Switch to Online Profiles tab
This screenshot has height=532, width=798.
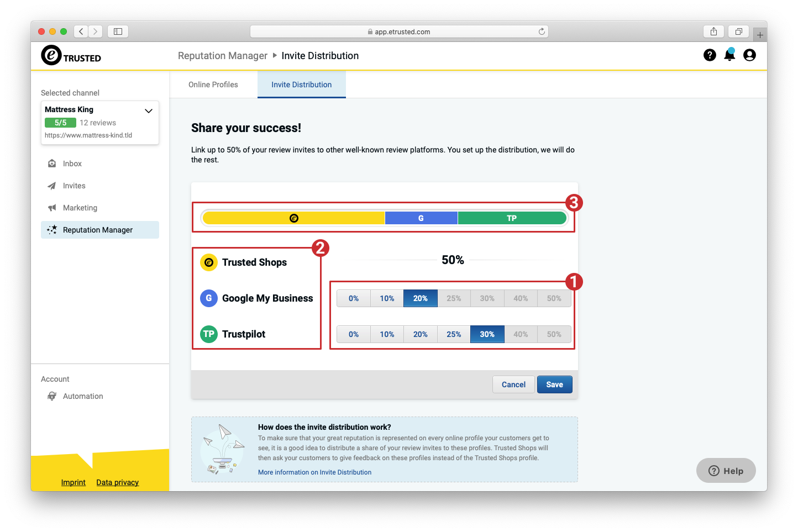click(x=213, y=85)
